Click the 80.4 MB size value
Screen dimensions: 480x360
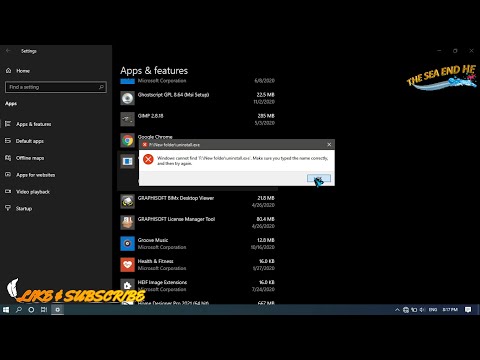[x=266, y=219]
